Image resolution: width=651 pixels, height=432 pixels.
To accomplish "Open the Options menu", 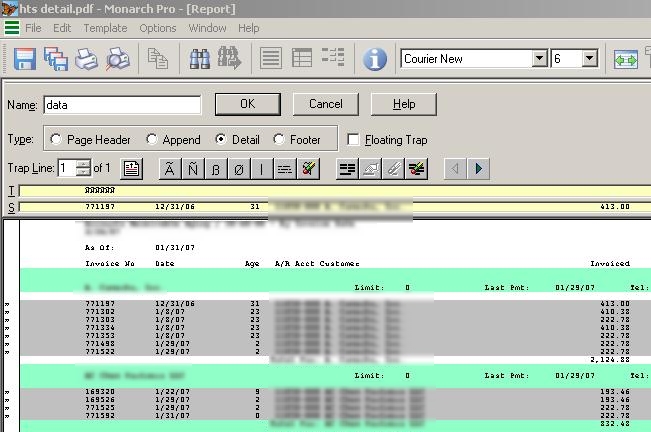I will click(x=158, y=28).
